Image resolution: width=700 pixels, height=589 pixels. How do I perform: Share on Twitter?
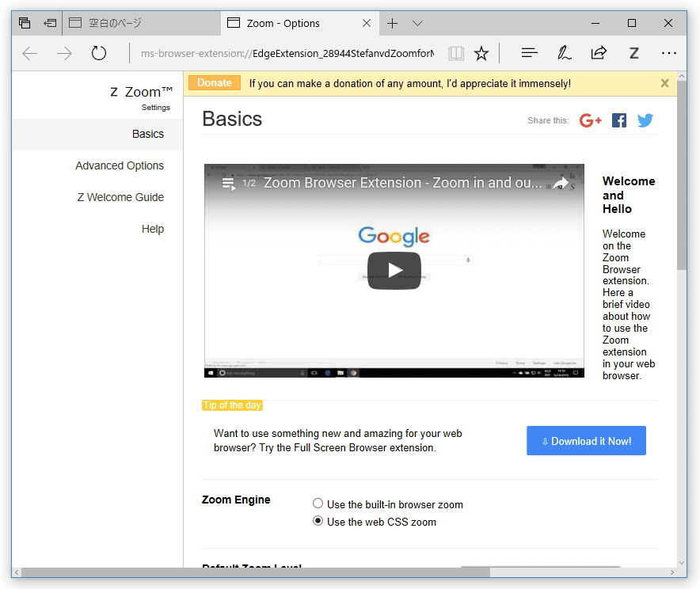click(x=645, y=120)
